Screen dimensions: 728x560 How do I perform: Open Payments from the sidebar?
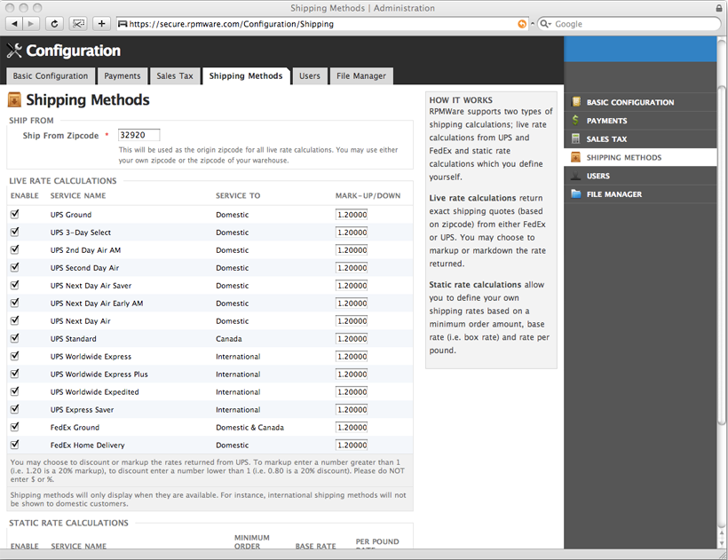pyautogui.click(x=640, y=121)
